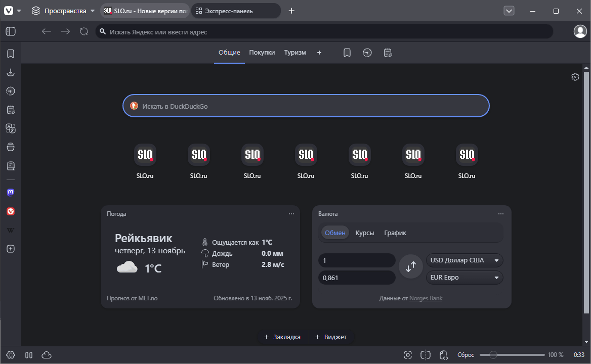The width and height of the screenshot is (591, 364).
Task: Open the Bookmarks panel in the sidebar
Action: click(x=10, y=54)
